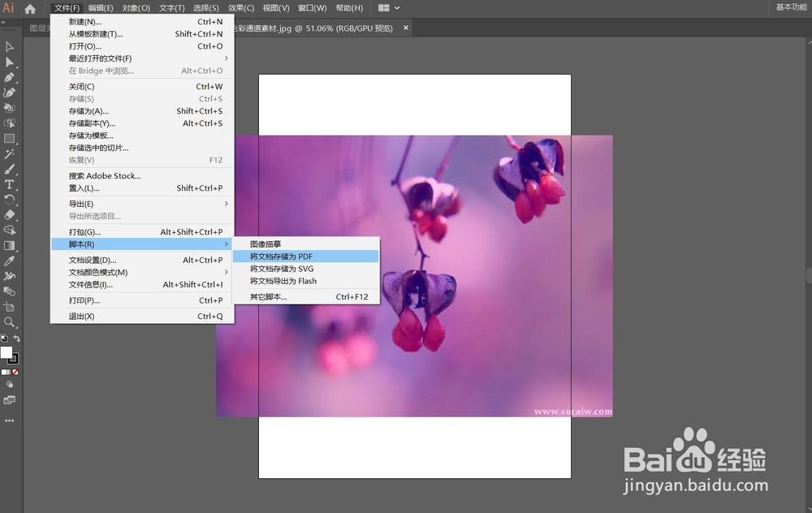Open the 选择(S) menu
Viewport: 812px width, 513px height.
(206, 8)
